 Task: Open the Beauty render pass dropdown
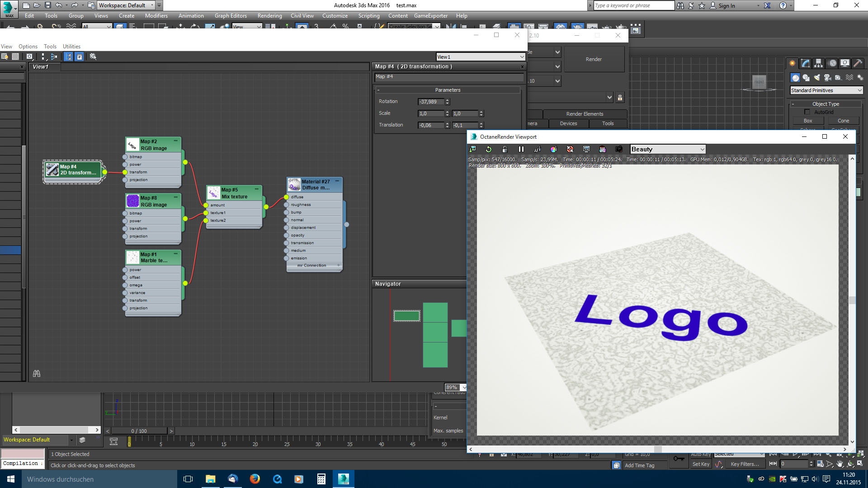click(668, 149)
